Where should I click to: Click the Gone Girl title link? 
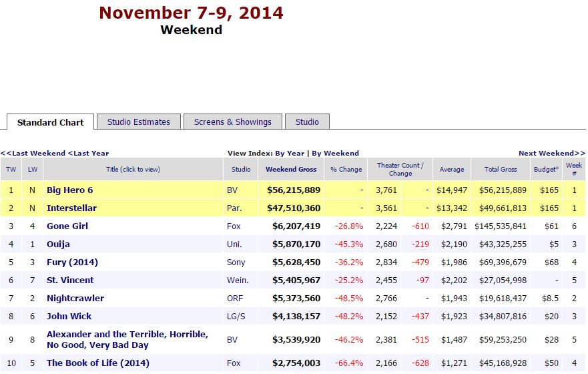[67, 226]
